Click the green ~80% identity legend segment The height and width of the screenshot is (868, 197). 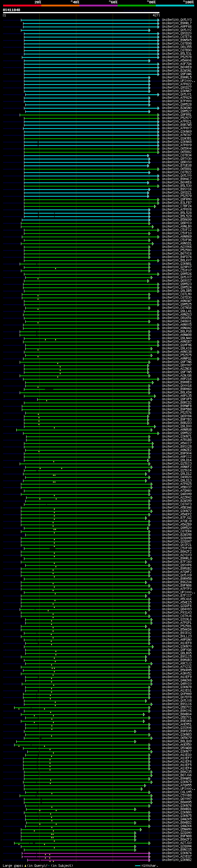[137, 6]
